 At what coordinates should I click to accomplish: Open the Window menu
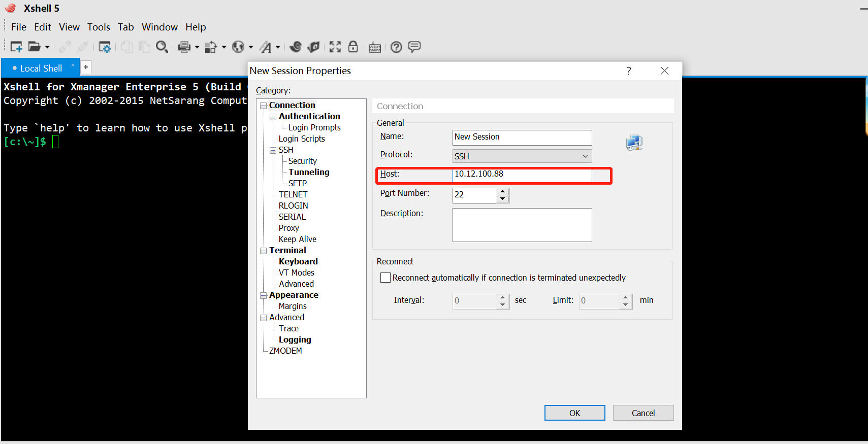click(x=159, y=27)
